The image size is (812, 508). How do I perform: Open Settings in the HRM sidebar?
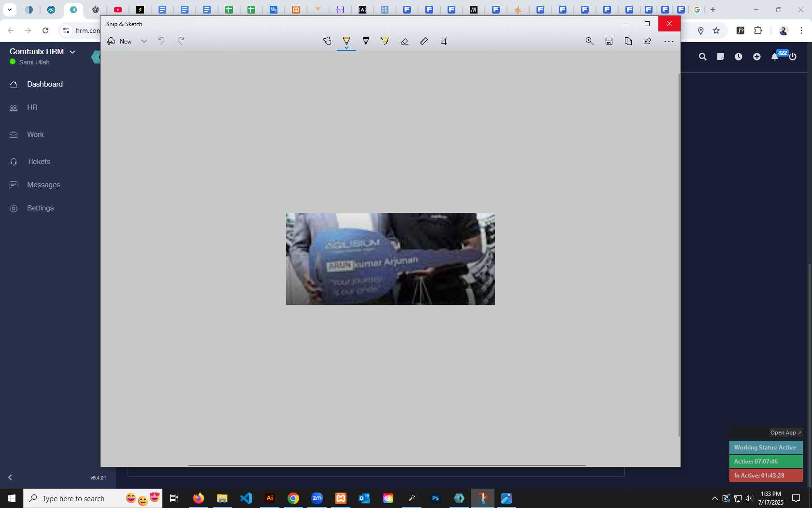click(40, 208)
